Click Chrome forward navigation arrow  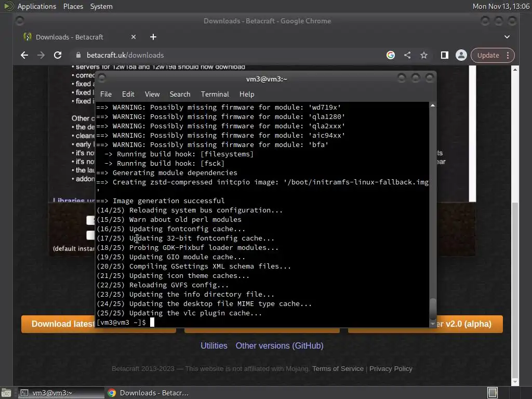coord(41,55)
